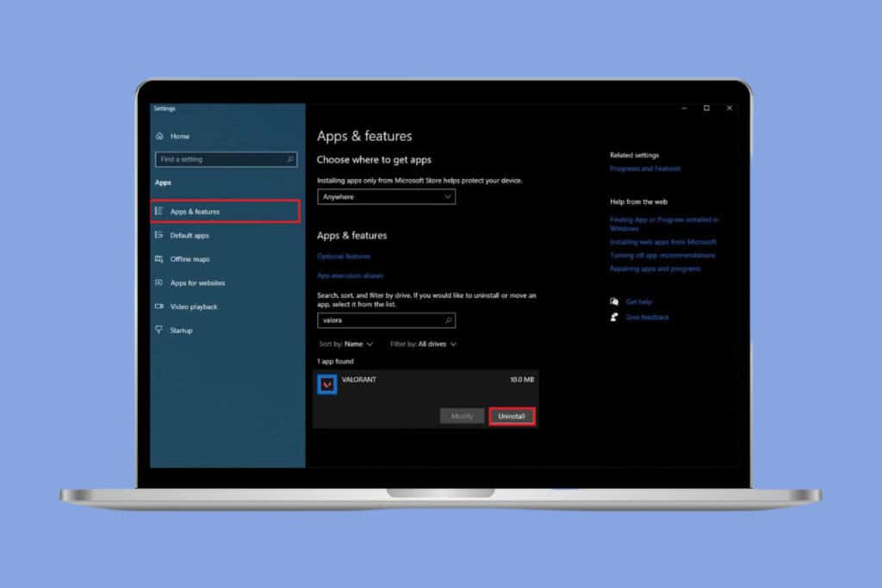Open Optional features link

[x=344, y=257]
